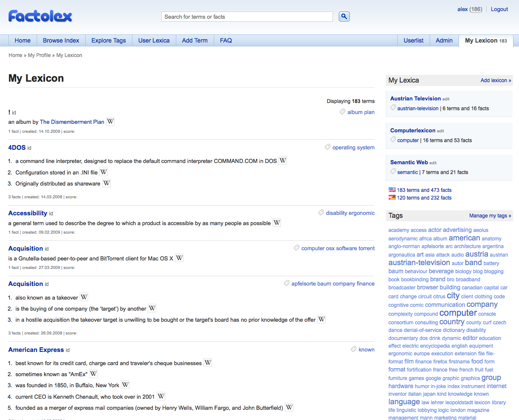Viewport: 519px width, 420px height.
Task: Open Wikipedia icon beside 'known as a takeover'
Action: (x=84, y=297)
